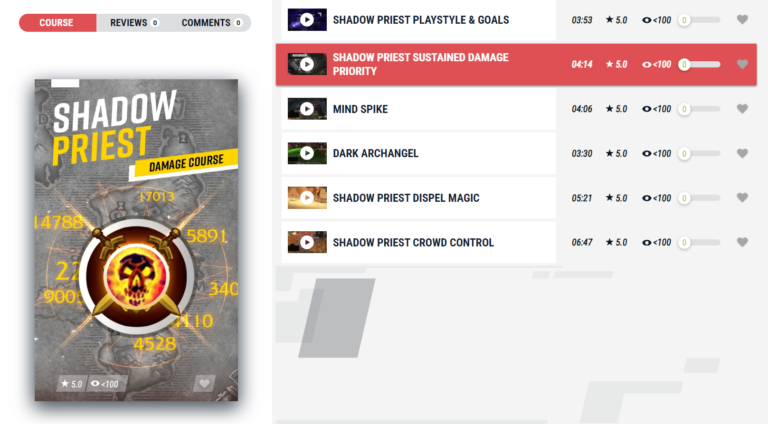The image size is (768, 424).
Task: Toggle progress switch on Sustained Damage Priority row
Action: [699, 64]
